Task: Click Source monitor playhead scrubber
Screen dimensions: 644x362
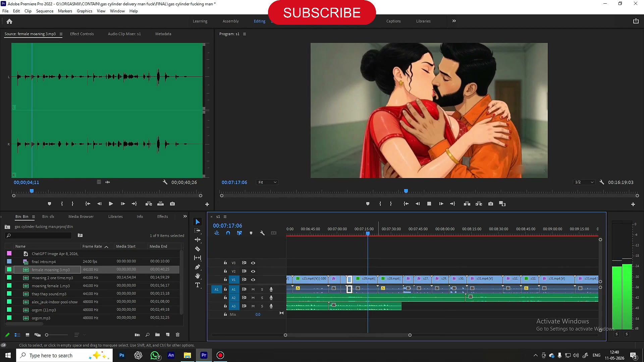Action: [32, 191]
